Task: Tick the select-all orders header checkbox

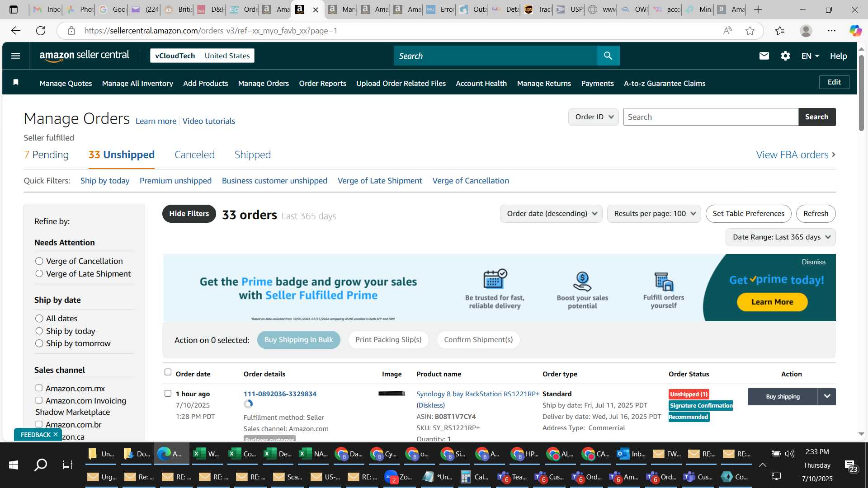Action: (168, 372)
